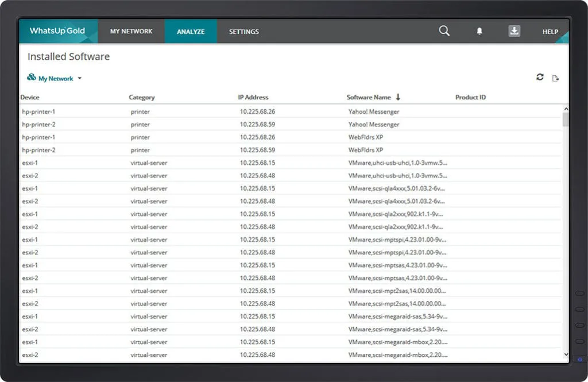Click the table's vertical scrollbar

tap(566, 230)
